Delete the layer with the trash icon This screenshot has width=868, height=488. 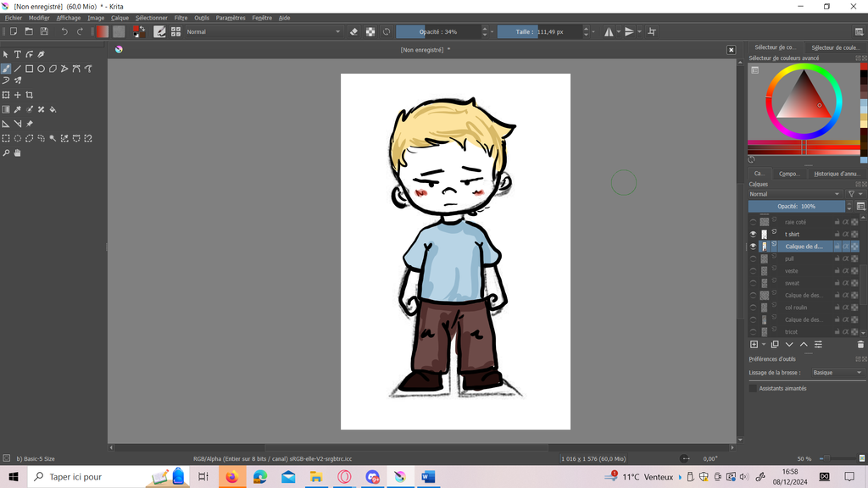[x=860, y=345]
